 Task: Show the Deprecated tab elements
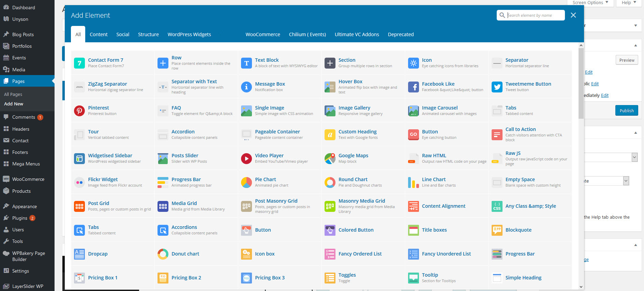(401, 34)
